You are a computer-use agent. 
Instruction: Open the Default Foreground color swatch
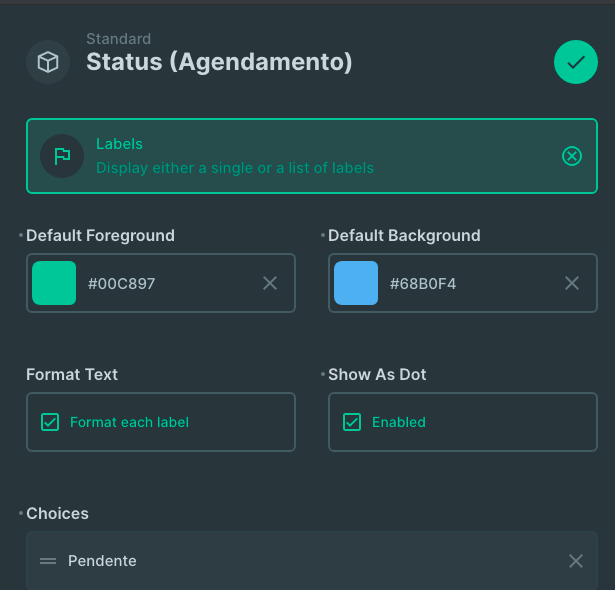click(54, 283)
